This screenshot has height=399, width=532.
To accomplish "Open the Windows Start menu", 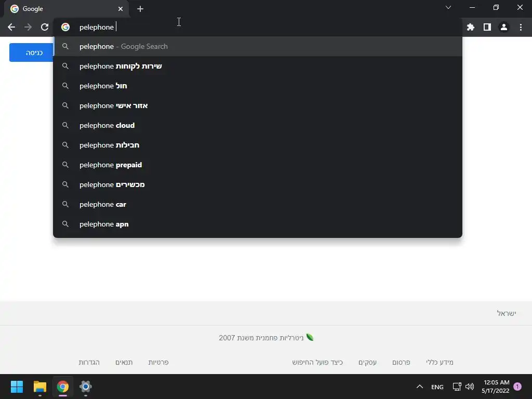I will [17, 387].
